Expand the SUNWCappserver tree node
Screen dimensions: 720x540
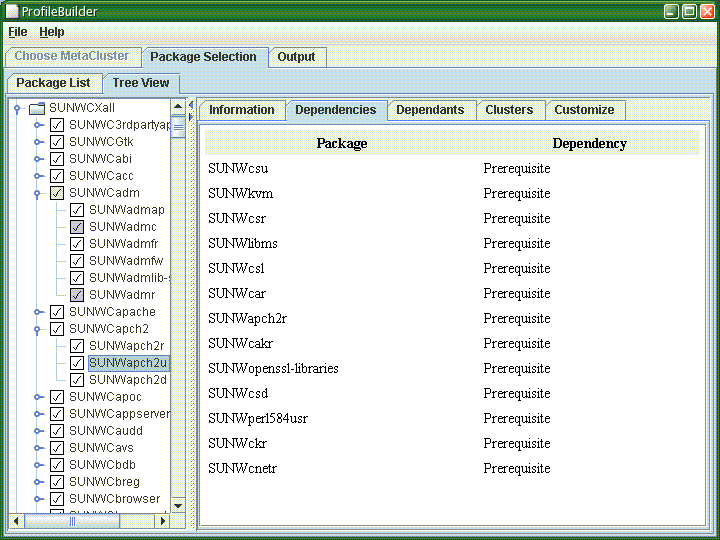39,414
